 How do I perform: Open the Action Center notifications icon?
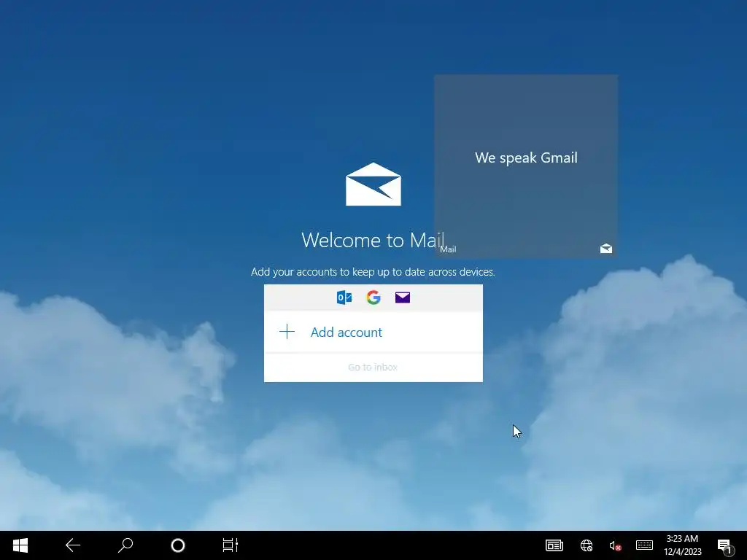[x=725, y=546]
